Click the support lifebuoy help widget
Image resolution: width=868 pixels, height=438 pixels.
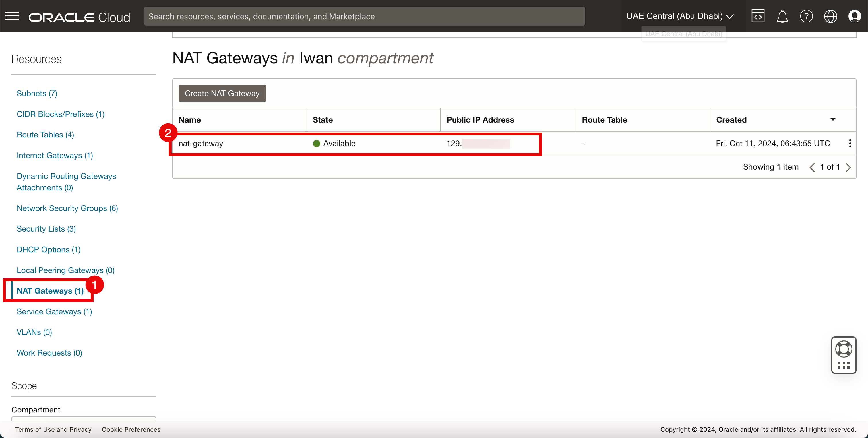(843, 349)
